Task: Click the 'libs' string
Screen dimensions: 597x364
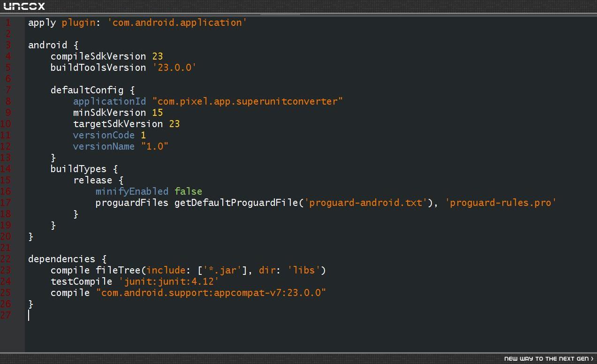Action: pos(304,270)
